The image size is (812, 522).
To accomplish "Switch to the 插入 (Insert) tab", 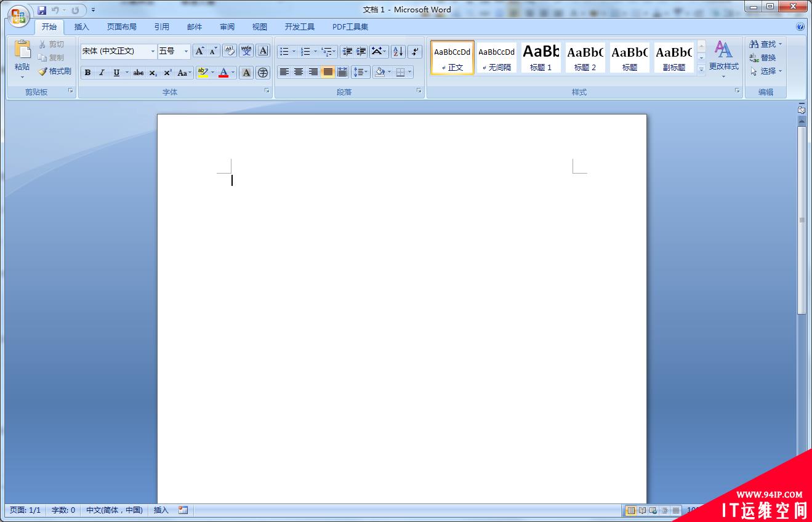I will click(x=82, y=27).
